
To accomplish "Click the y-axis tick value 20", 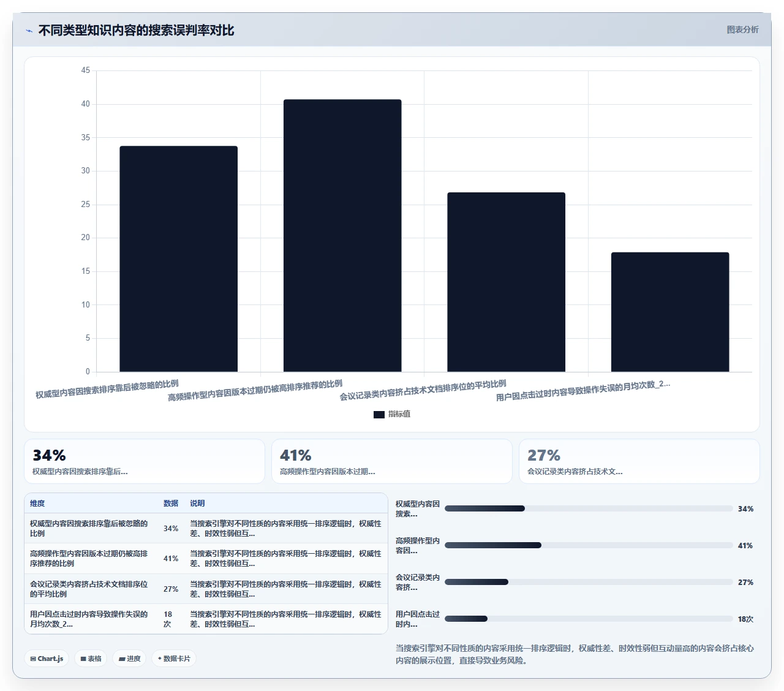I will tap(86, 238).
